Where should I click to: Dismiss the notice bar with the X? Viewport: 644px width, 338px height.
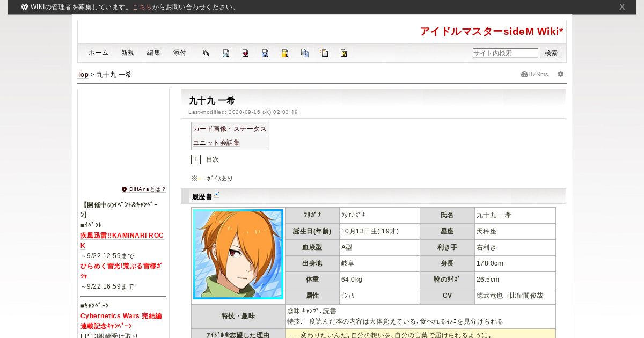(x=622, y=7)
